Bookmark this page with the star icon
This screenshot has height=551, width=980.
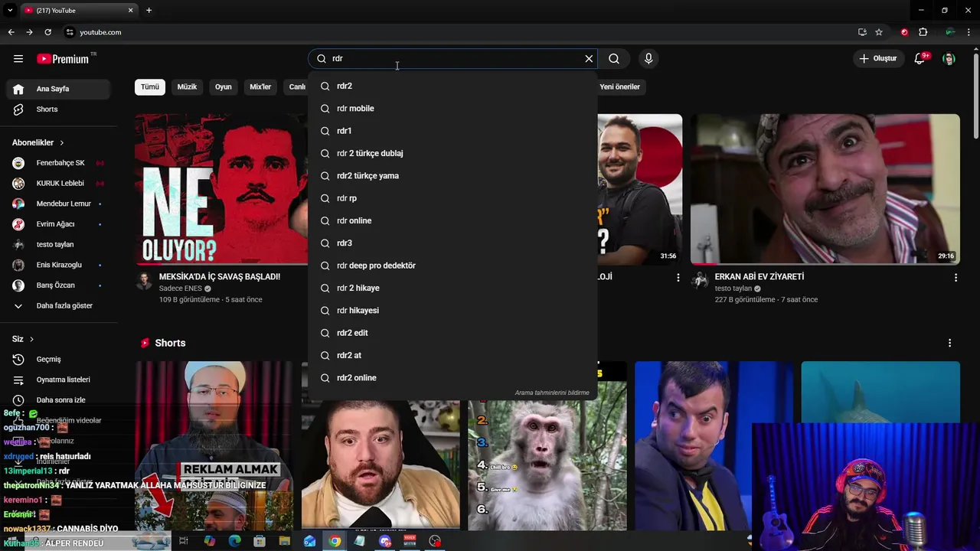879,32
